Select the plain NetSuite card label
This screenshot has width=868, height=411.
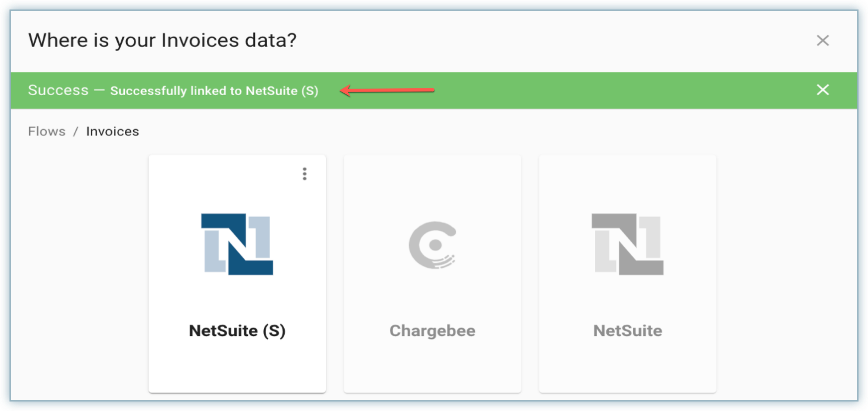(627, 331)
